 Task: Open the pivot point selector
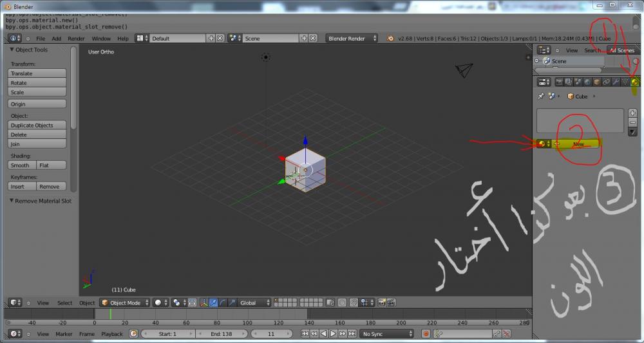click(x=179, y=303)
